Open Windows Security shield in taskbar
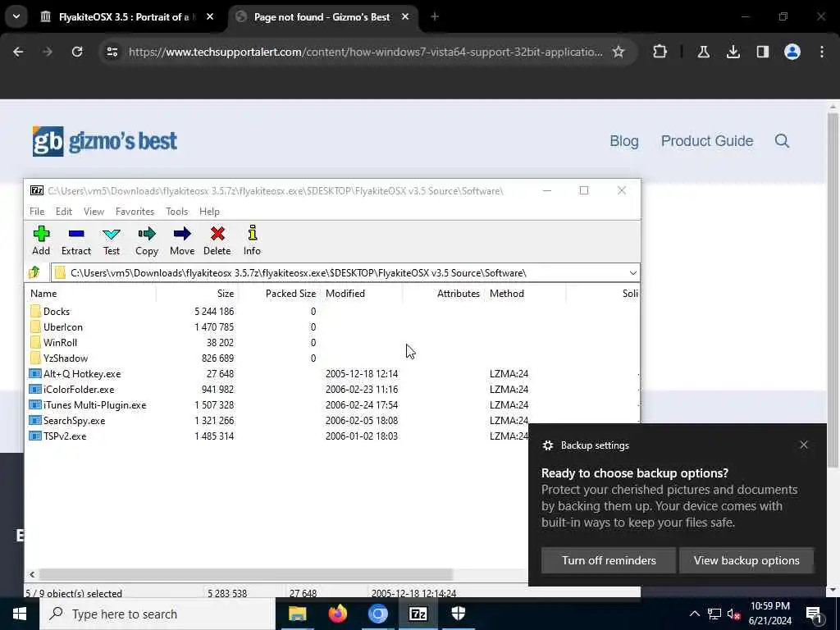Screen dimensions: 840x630 coord(458,614)
